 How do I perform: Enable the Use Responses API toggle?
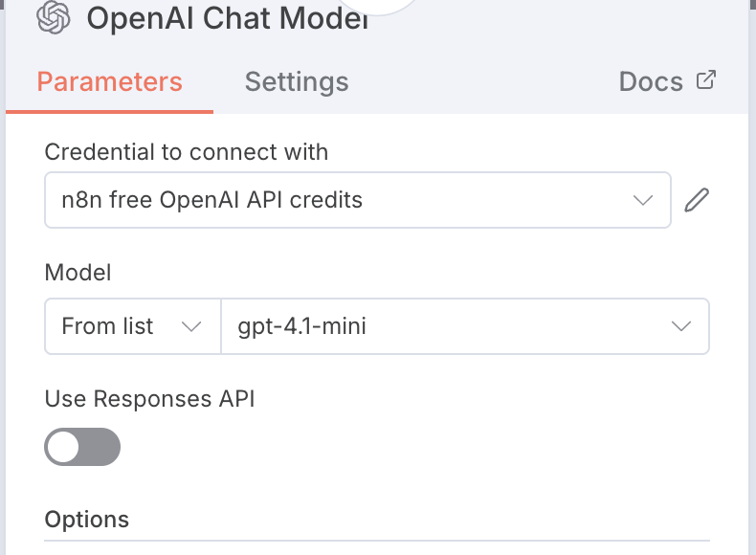pyautogui.click(x=82, y=447)
